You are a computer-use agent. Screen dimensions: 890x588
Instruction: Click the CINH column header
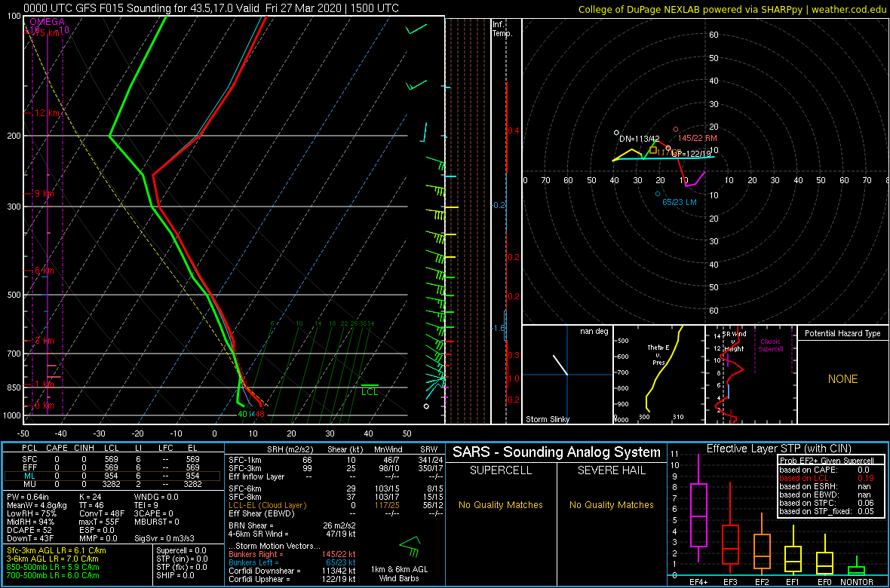click(x=84, y=449)
